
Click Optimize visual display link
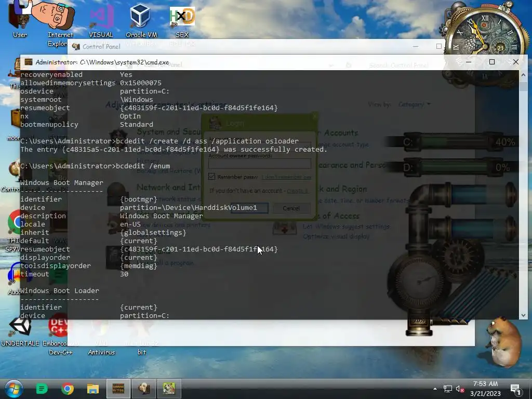(x=336, y=236)
